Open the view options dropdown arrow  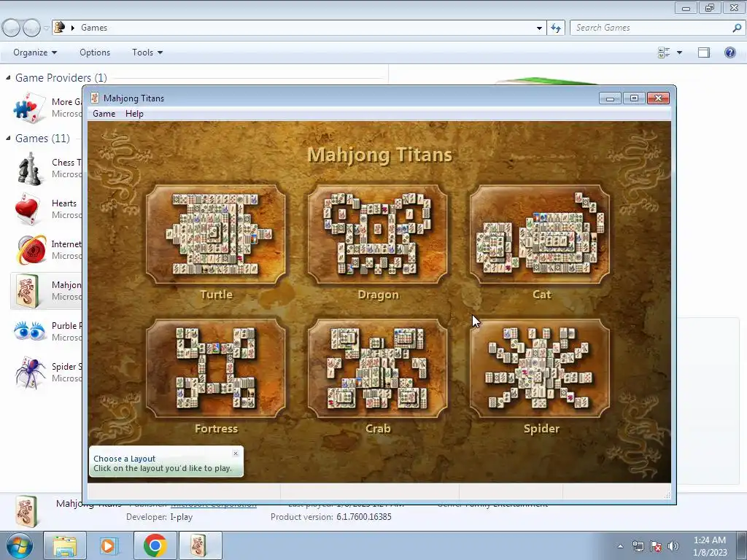pyautogui.click(x=679, y=52)
